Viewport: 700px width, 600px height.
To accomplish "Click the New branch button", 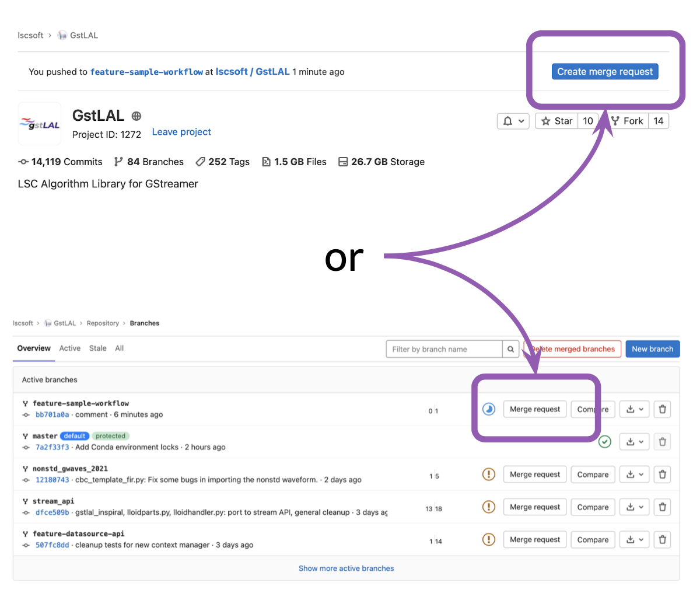I will [x=652, y=349].
